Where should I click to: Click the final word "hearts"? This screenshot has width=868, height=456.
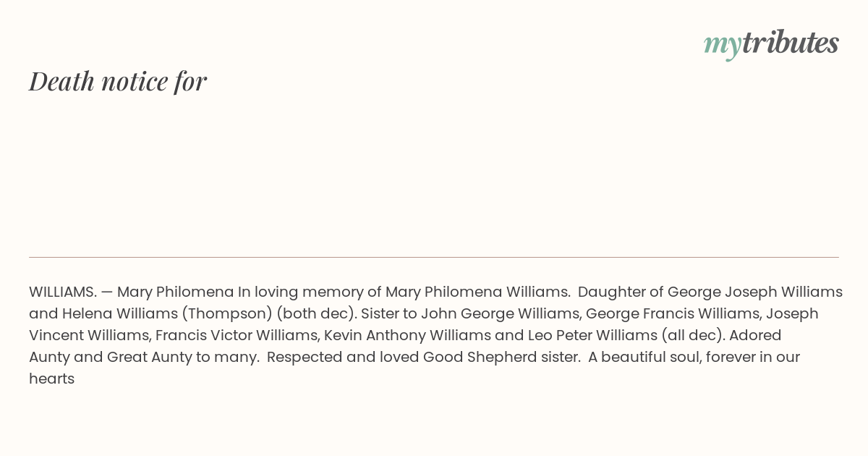point(52,379)
